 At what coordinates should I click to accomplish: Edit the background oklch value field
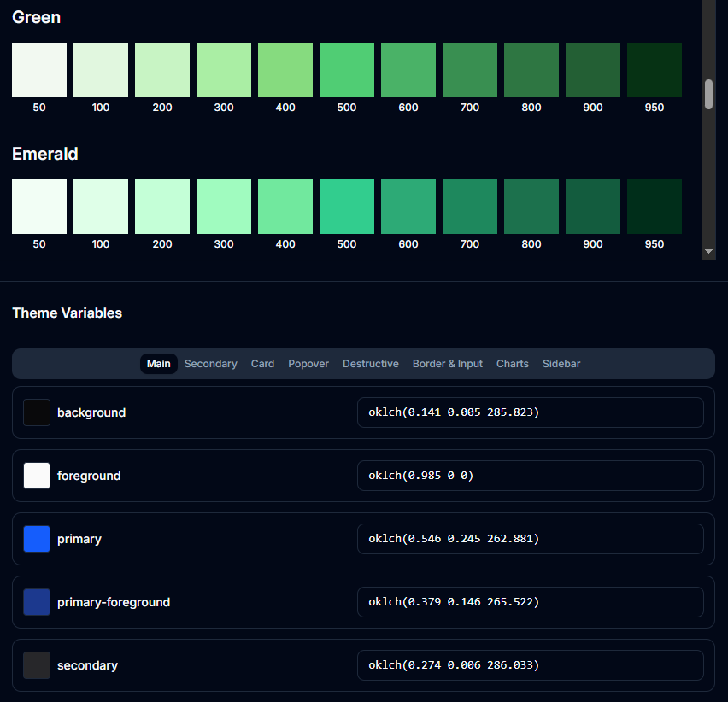pyautogui.click(x=531, y=412)
